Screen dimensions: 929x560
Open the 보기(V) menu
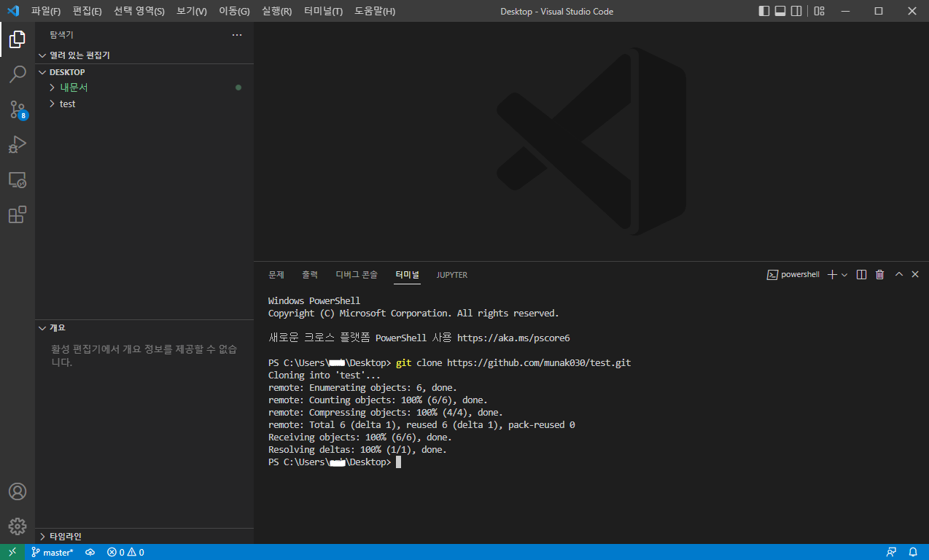tap(192, 11)
